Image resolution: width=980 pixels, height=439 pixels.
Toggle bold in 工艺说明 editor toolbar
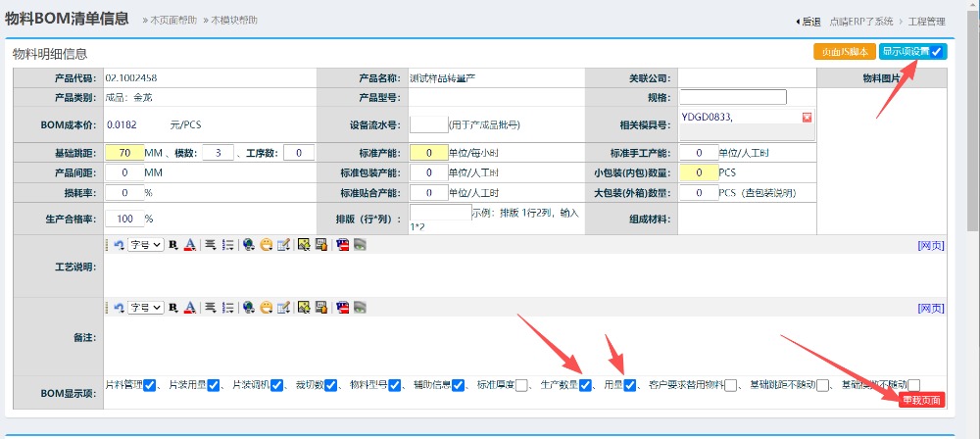(172, 245)
